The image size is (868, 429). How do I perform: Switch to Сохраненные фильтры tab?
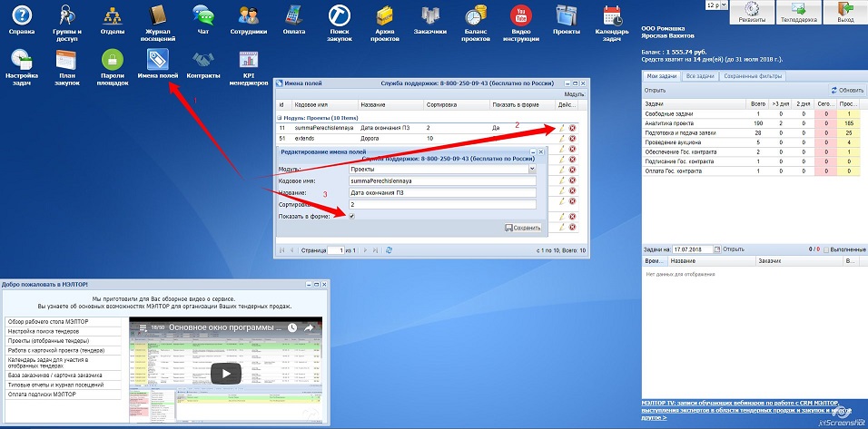[x=753, y=76]
